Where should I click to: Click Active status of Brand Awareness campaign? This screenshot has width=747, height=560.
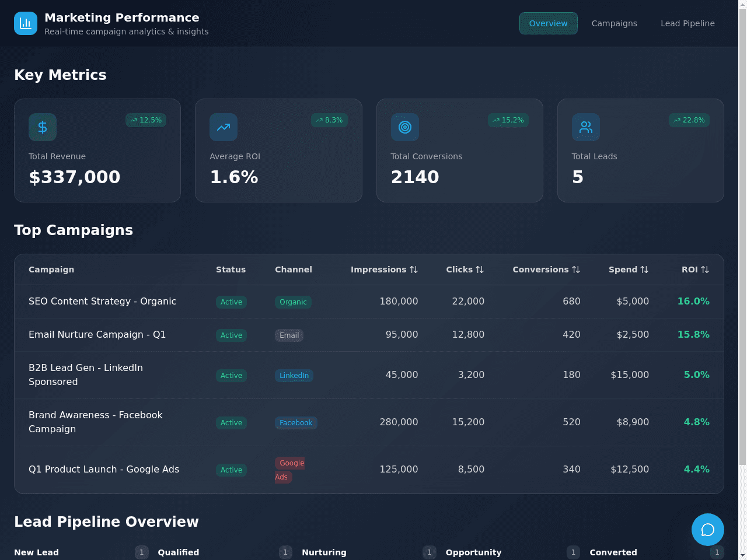[231, 423]
